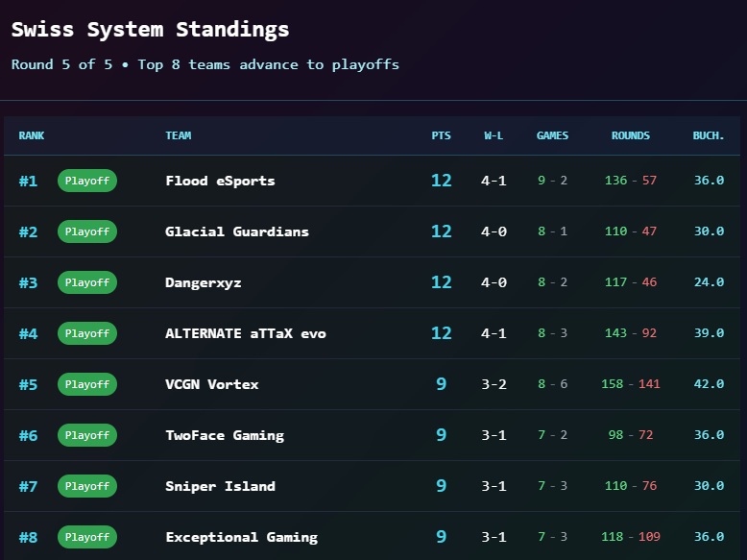Click rank #7 label
The image size is (747, 560).
tap(28, 487)
